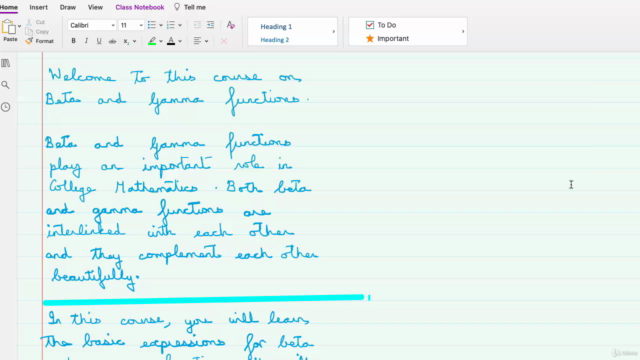The height and width of the screenshot is (360, 640).
Task: Open the Class Notebook tab
Action: (x=140, y=7)
